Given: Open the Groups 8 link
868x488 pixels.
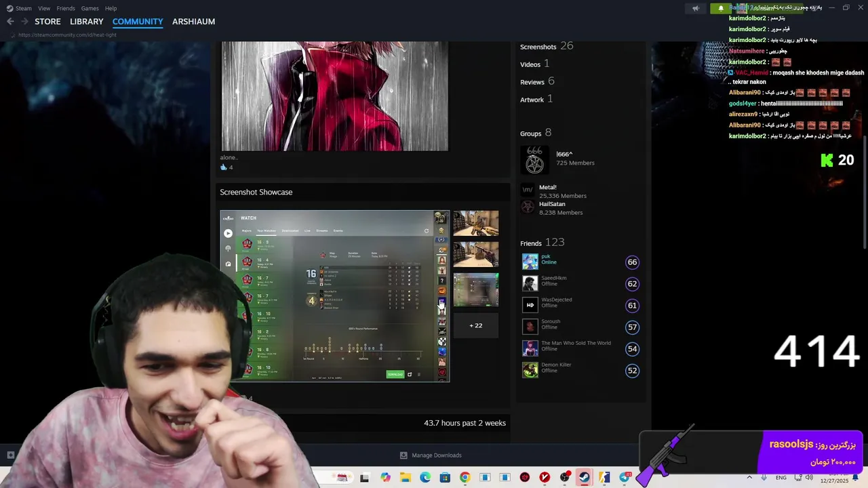Looking at the screenshot, I should click(x=536, y=133).
